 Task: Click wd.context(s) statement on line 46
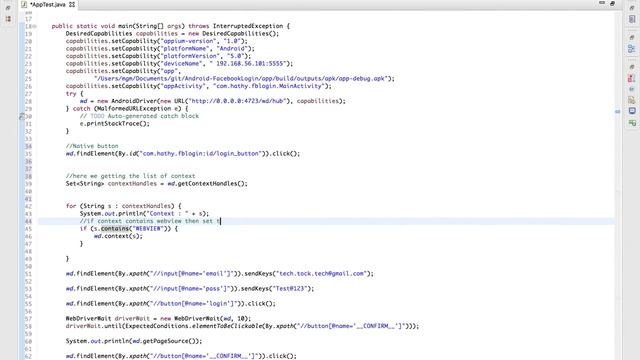pyautogui.click(x=118, y=236)
